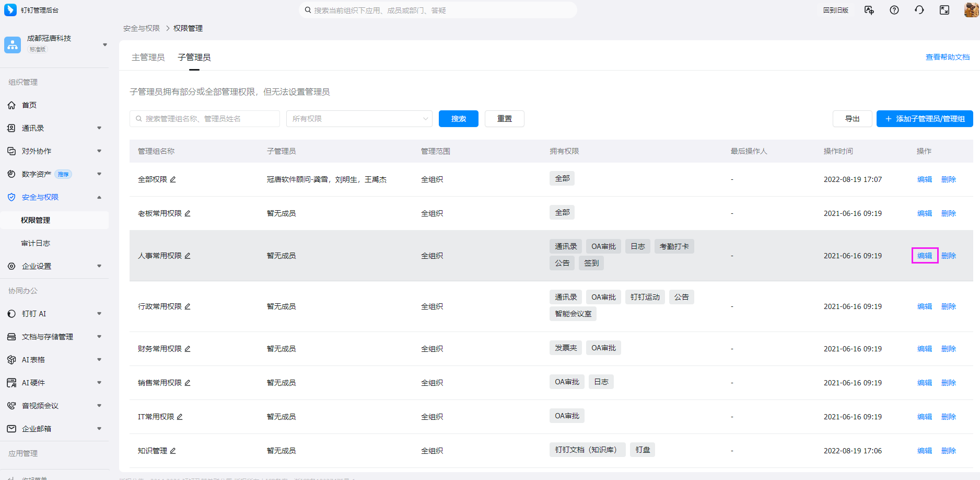Click the translate language icon
The image size is (980, 480).
point(869,10)
